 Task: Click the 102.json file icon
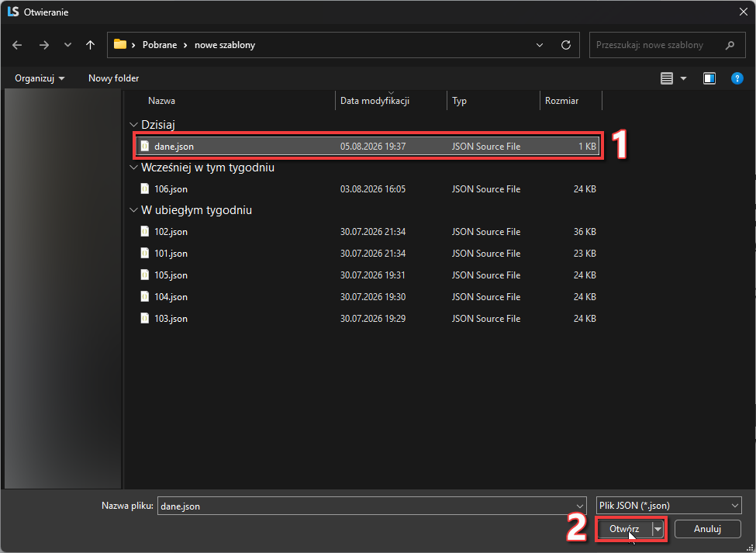(145, 231)
